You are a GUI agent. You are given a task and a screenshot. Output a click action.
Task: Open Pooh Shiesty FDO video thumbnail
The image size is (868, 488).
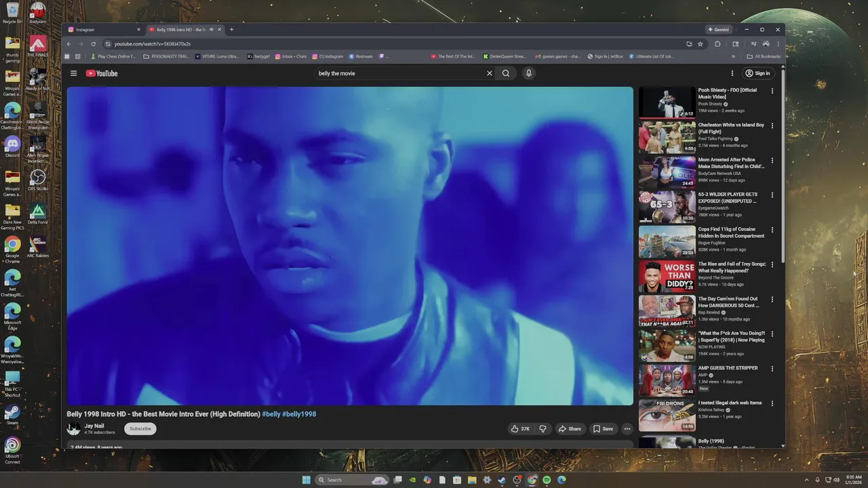tap(667, 103)
